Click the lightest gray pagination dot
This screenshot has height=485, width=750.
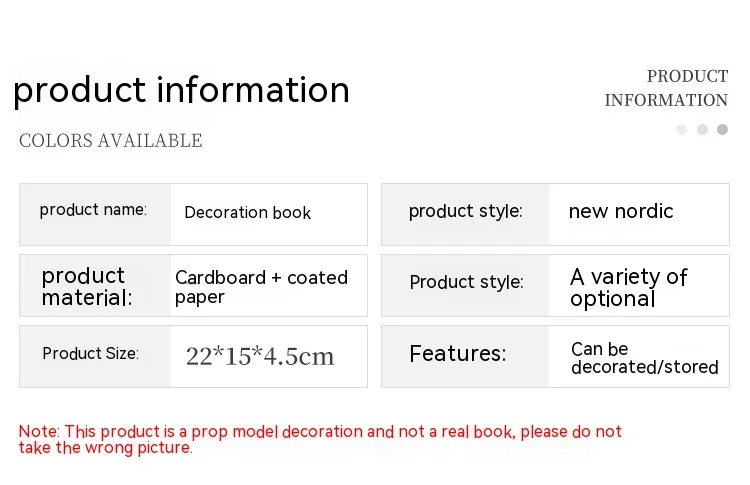(681, 130)
